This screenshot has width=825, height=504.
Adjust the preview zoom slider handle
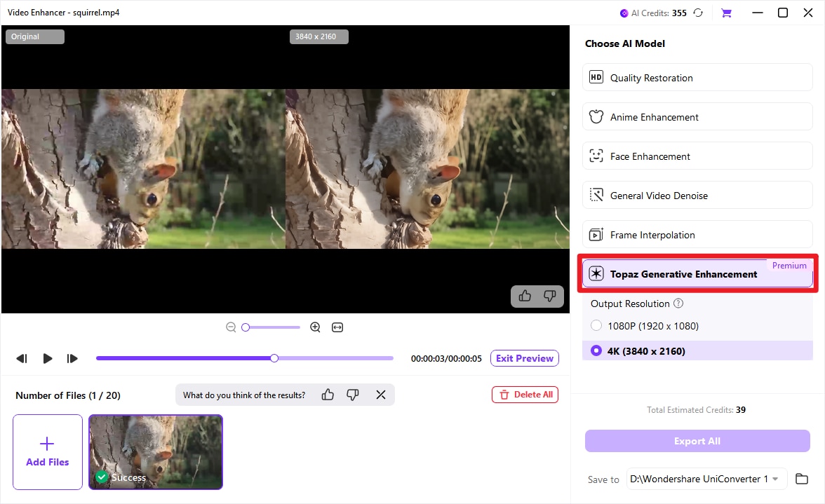(x=246, y=327)
